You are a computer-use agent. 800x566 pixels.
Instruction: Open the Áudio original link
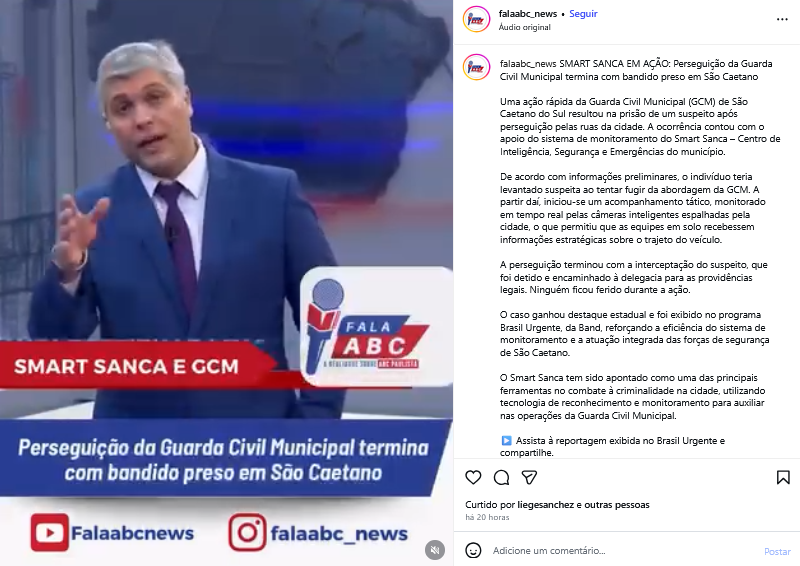524,27
